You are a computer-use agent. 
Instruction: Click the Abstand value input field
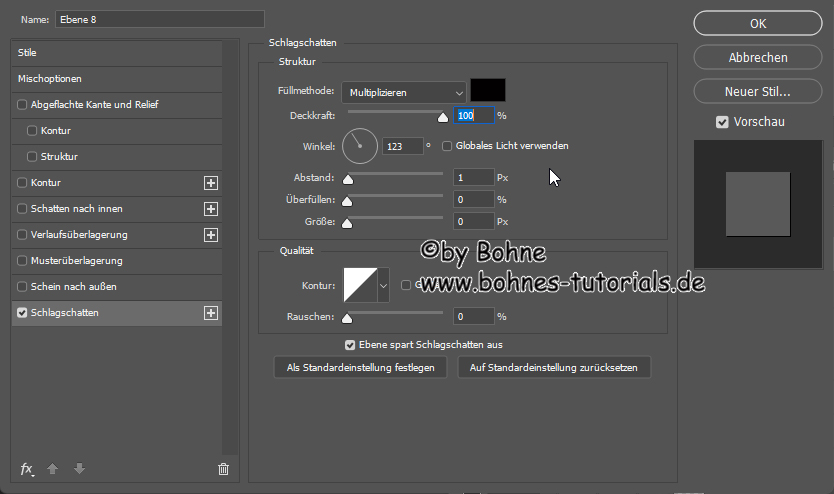pos(474,177)
